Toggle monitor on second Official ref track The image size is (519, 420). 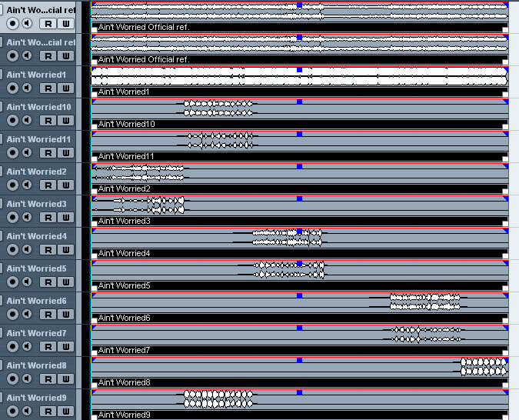tap(27, 55)
